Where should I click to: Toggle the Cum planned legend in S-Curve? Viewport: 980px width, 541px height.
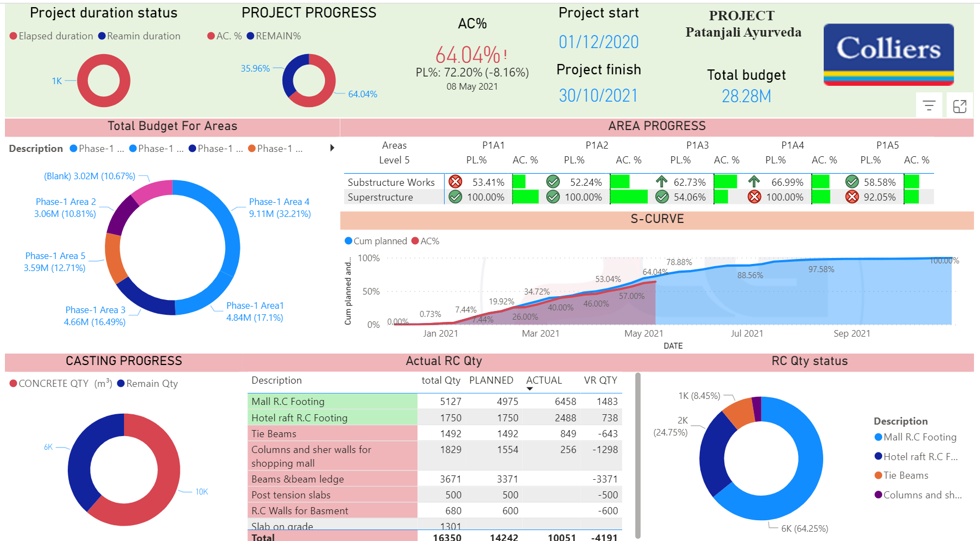pos(376,241)
